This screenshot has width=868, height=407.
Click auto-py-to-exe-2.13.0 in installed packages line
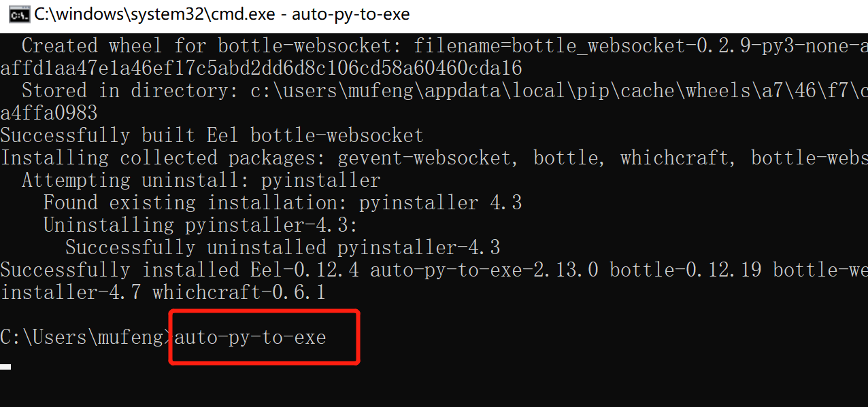(x=484, y=270)
